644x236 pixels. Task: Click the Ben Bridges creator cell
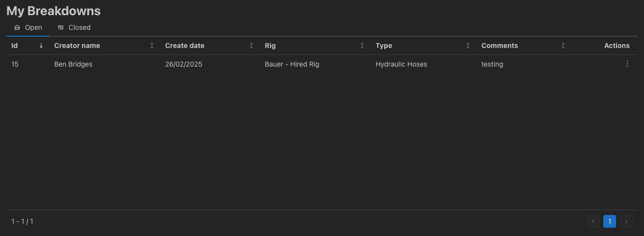[x=73, y=64]
